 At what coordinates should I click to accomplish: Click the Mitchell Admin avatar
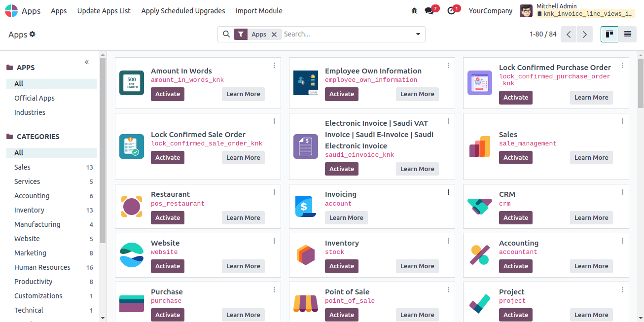[x=526, y=11]
